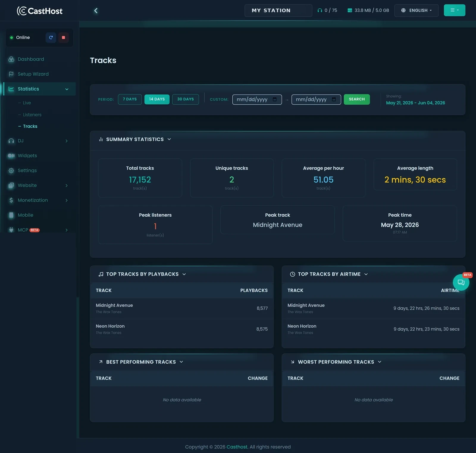The image size is (476, 453).
Task: Click the custom end date field
Action: click(x=316, y=99)
